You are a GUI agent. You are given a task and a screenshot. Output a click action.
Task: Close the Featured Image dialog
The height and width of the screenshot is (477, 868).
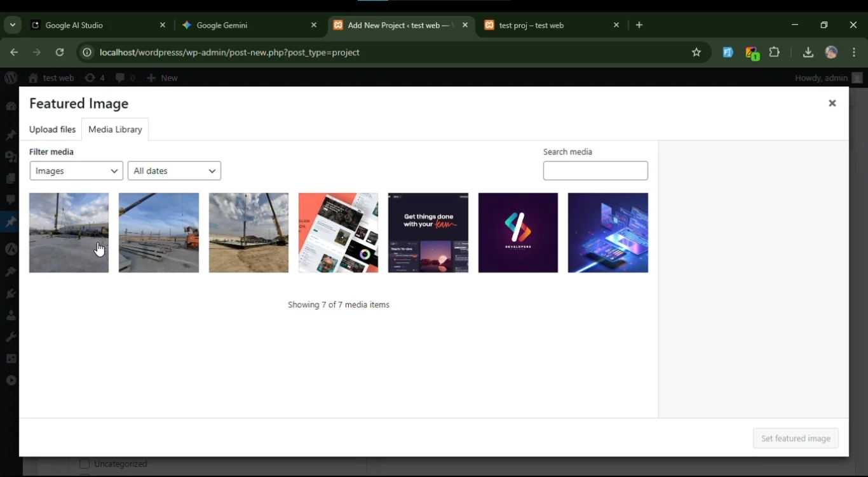[x=832, y=103]
